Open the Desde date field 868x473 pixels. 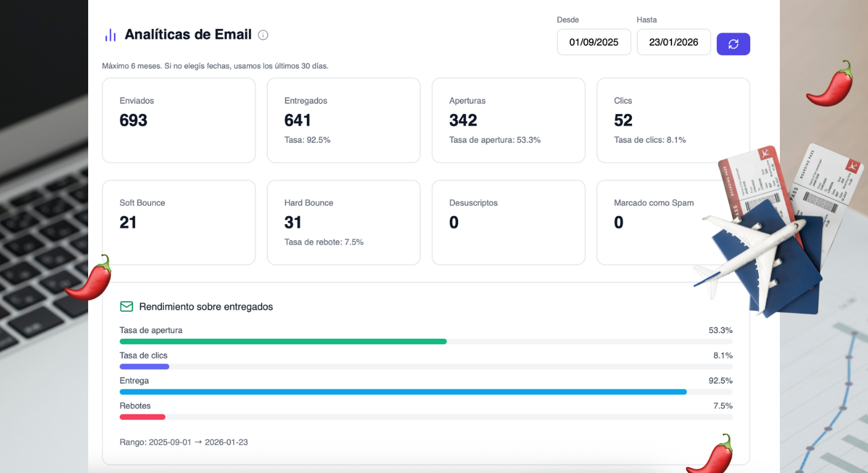pos(594,42)
